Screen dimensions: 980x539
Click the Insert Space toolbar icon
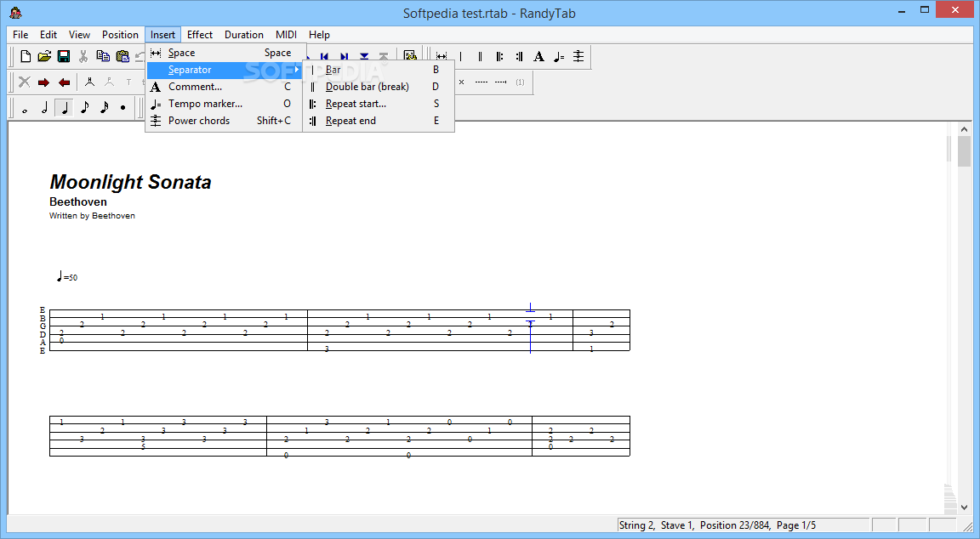coord(442,56)
